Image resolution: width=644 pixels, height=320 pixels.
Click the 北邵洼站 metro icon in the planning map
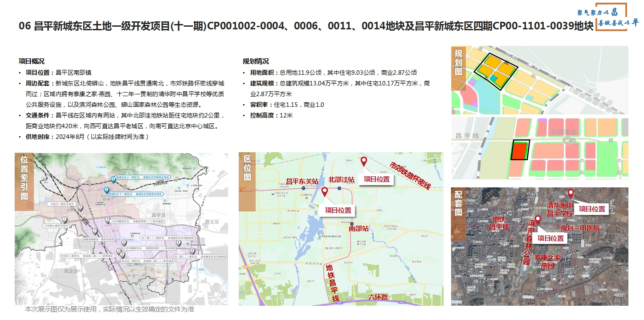(x=567, y=140)
